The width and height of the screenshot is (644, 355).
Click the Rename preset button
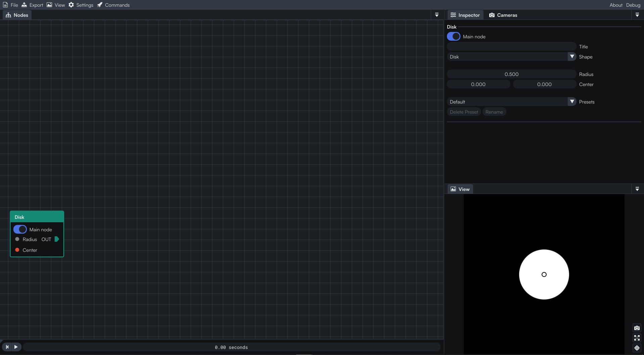click(494, 112)
